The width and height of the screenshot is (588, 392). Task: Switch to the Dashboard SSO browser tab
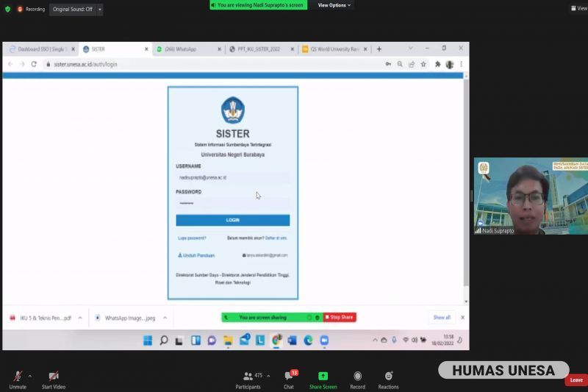coord(41,49)
